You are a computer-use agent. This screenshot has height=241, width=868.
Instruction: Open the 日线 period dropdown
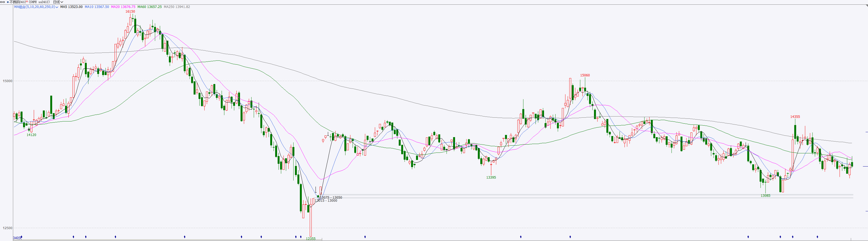58,2
